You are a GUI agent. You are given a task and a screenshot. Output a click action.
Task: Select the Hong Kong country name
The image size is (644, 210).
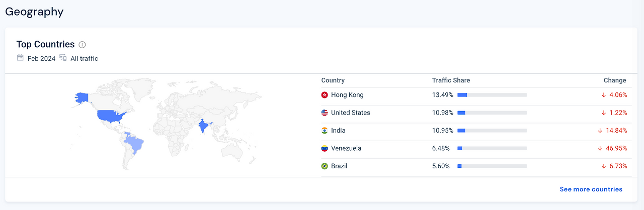pos(347,95)
